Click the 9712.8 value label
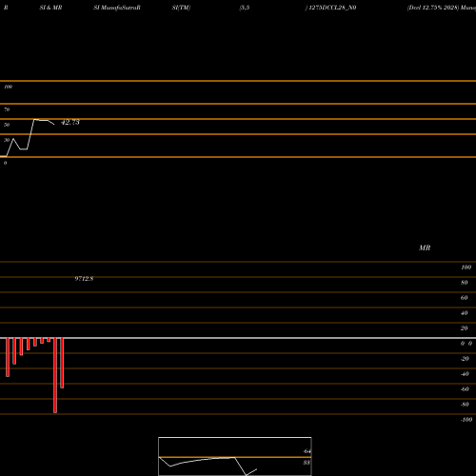Image resolution: width=476 pixels, height=476 pixels. pos(84,279)
